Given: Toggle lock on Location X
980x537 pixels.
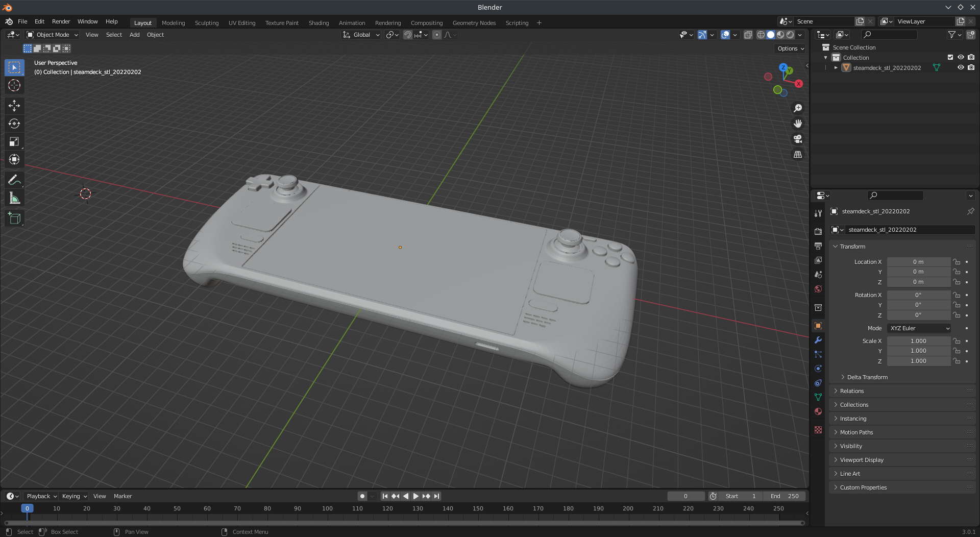Looking at the screenshot, I should coord(957,262).
